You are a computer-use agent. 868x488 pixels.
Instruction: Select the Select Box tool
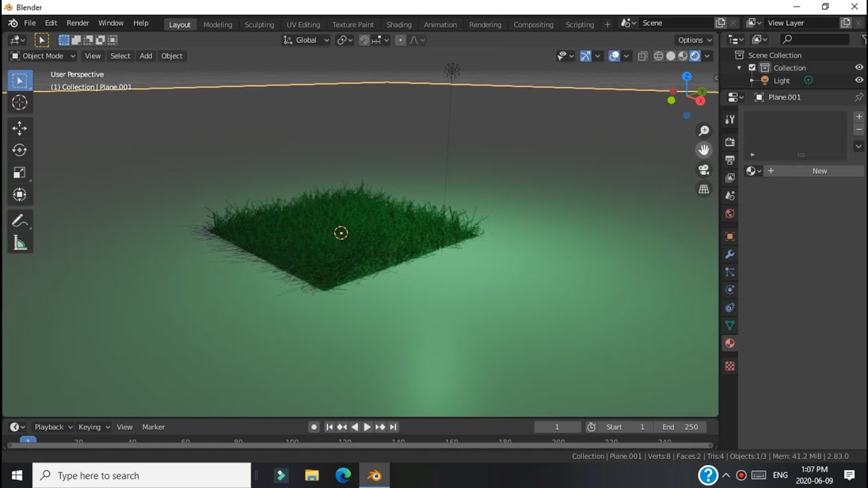20,81
